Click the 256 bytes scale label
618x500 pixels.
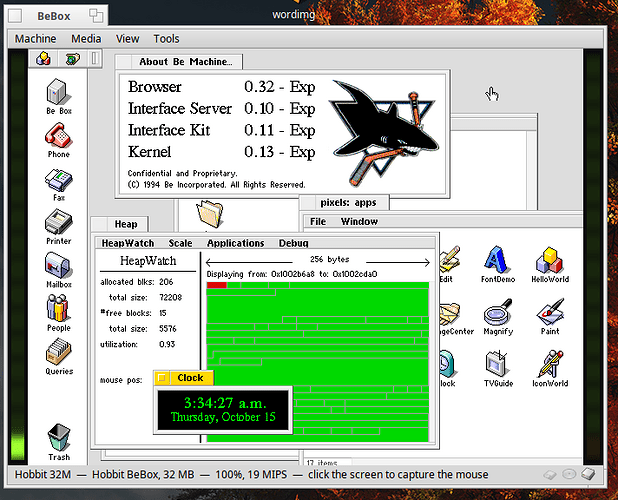click(329, 259)
